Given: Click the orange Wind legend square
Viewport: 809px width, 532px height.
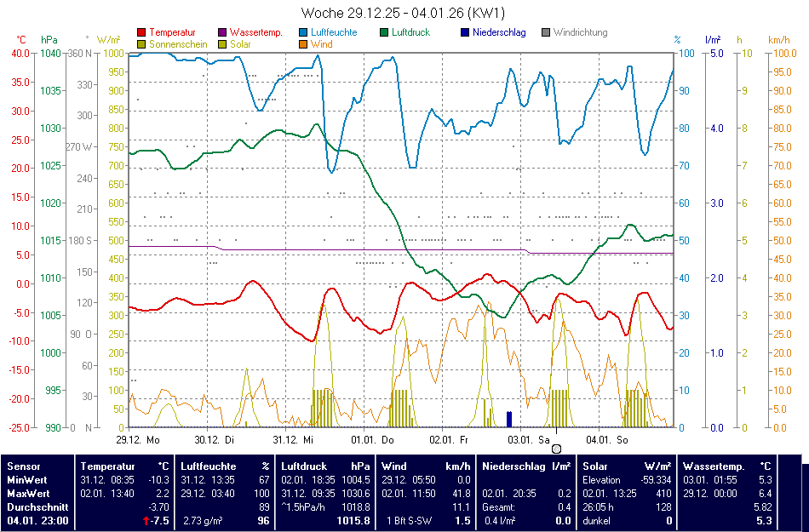Looking at the screenshot, I should click(304, 43).
